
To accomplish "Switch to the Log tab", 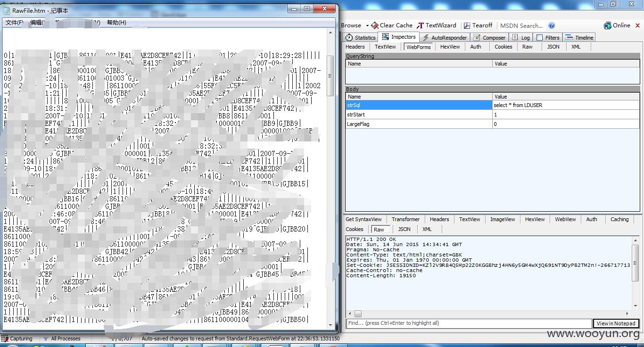I will 521,38.
